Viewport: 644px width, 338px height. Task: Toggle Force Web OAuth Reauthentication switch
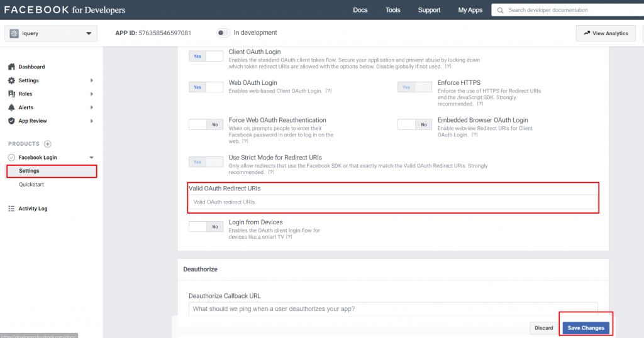[x=206, y=124]
